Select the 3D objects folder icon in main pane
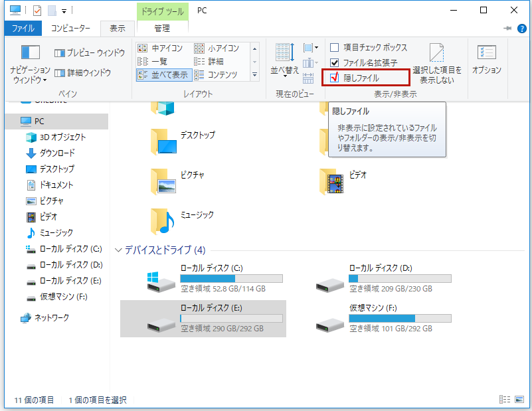Viewport: 532px width, 411px height. 163,108
